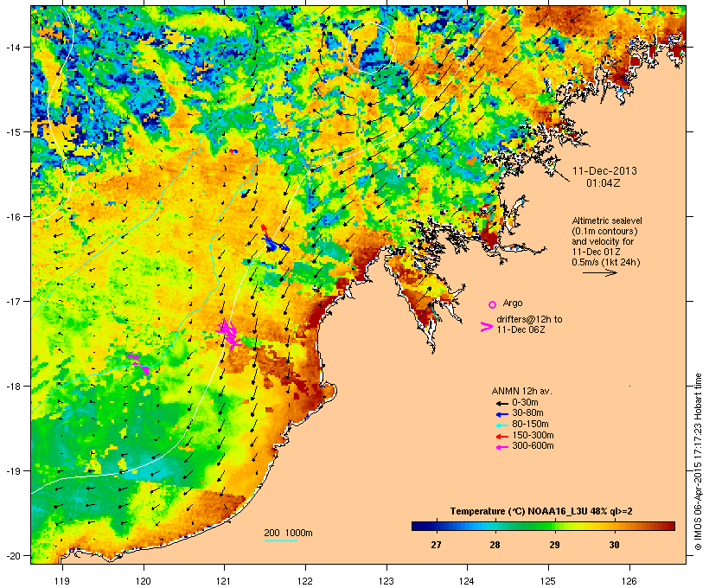Image resolution: width=709 pixels, height=588 pixels.
Task: Click the '(0.1m contours)' text
Action: pos(604,231)
